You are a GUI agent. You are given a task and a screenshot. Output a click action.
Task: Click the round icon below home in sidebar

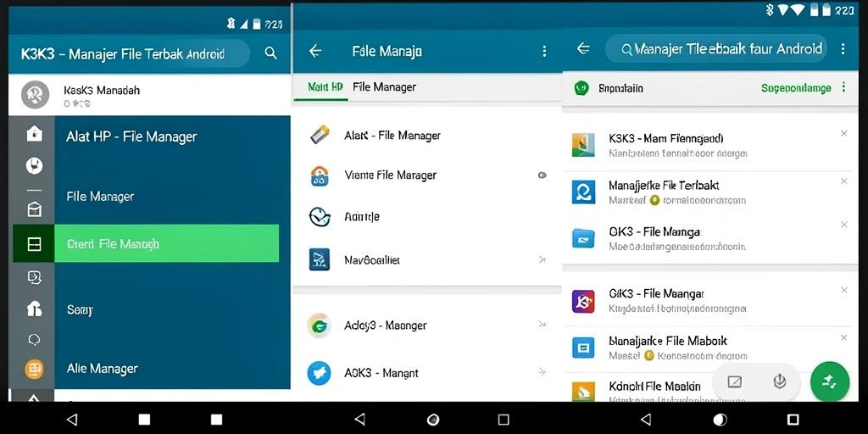click(x=34, y=165)
